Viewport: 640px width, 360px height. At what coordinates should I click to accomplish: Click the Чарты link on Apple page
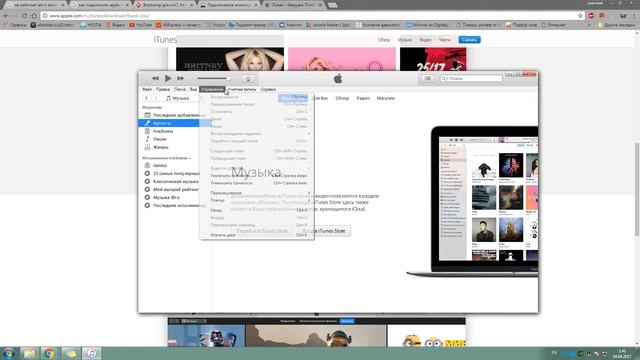pos(444,40)
